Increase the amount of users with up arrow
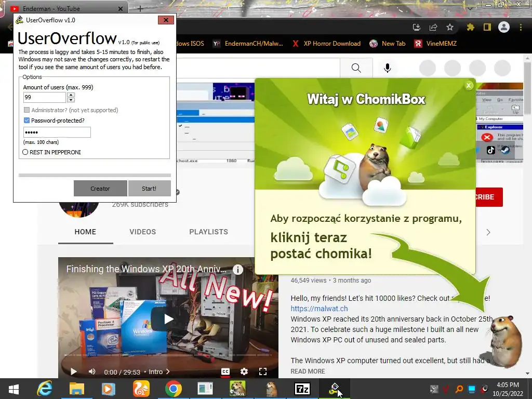This screenshot has height=399, width=532. tap(71, 95)
